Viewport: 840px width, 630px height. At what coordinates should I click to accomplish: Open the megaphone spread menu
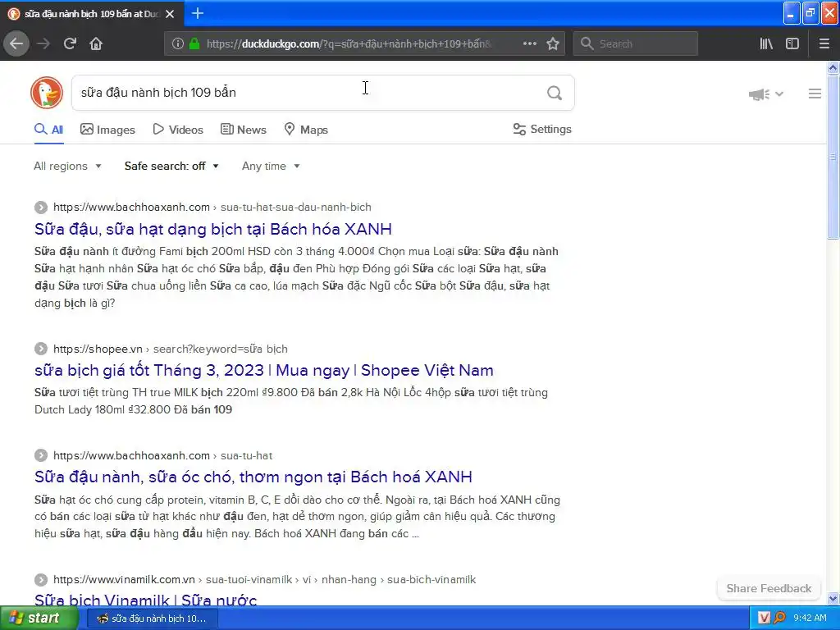[x=765, y=94]
